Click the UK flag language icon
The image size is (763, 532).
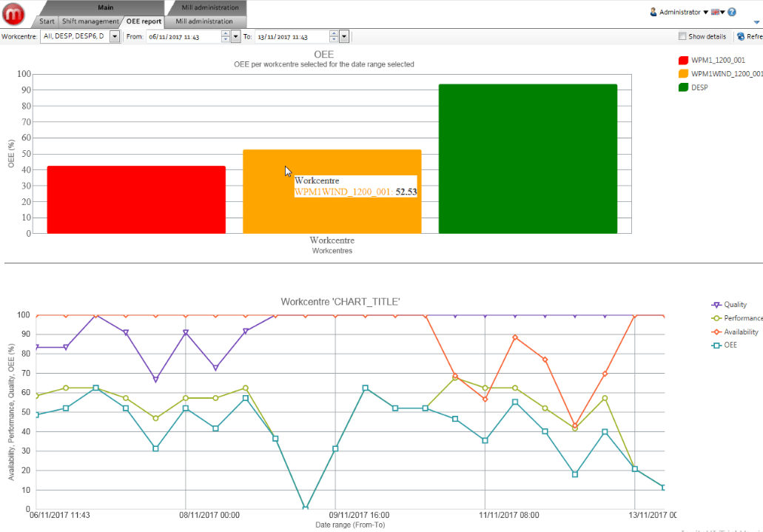point(715,12)
